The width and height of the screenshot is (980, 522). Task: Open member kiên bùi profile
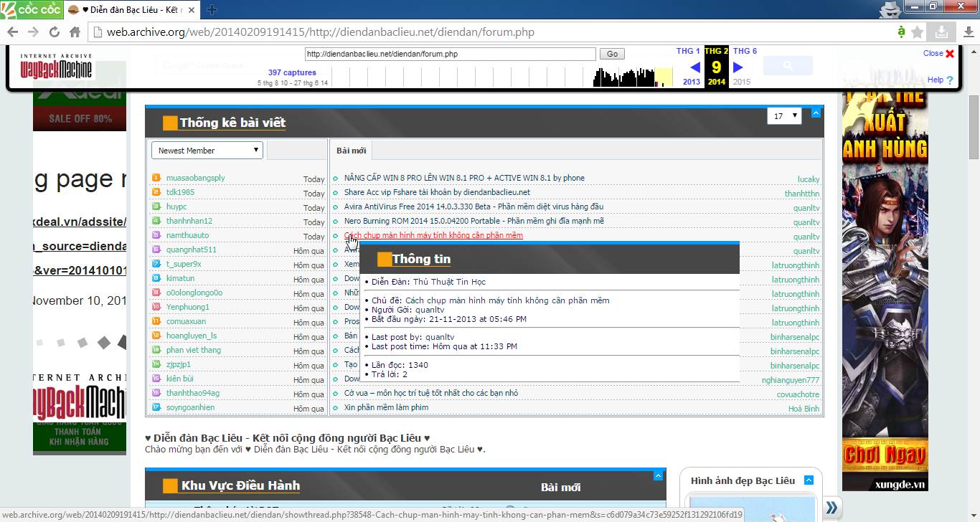click(x=180, y=379)
